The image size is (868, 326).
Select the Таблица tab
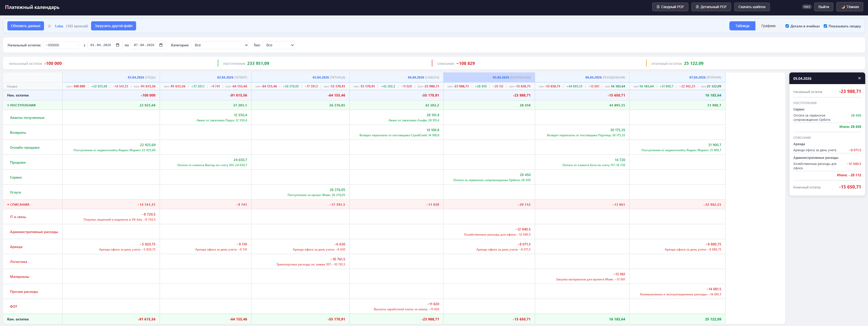click(742, 26)
